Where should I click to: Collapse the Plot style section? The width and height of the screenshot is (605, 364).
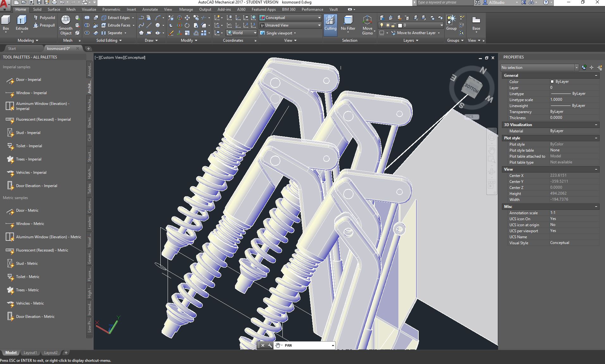[x=596, y=138]
